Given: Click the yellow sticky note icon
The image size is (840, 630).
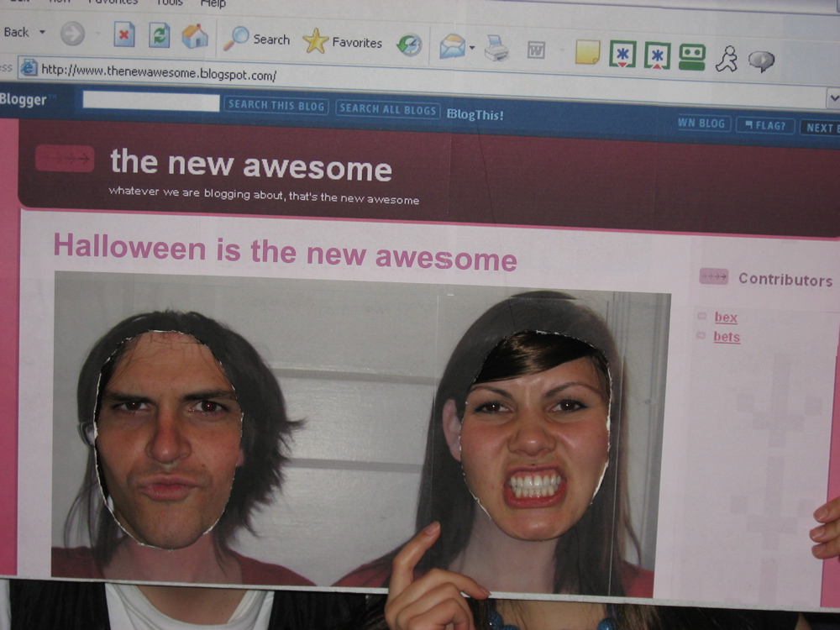Looking at the screenshot, I should tap(587, 52).
